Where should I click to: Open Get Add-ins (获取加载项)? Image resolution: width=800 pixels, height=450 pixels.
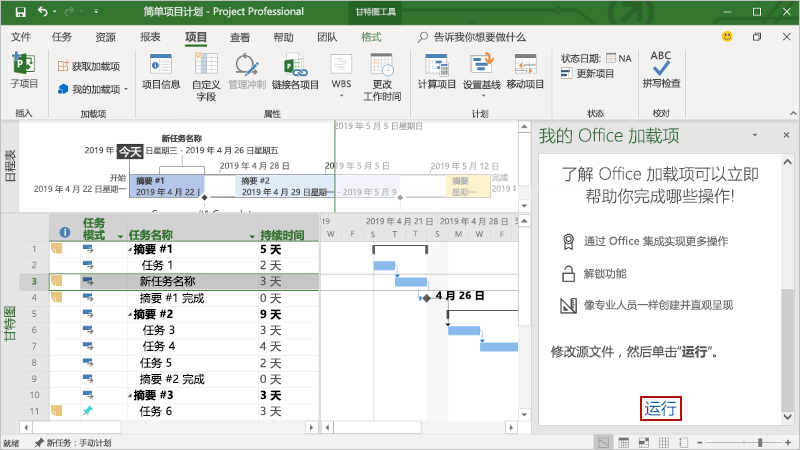(89, 66)
